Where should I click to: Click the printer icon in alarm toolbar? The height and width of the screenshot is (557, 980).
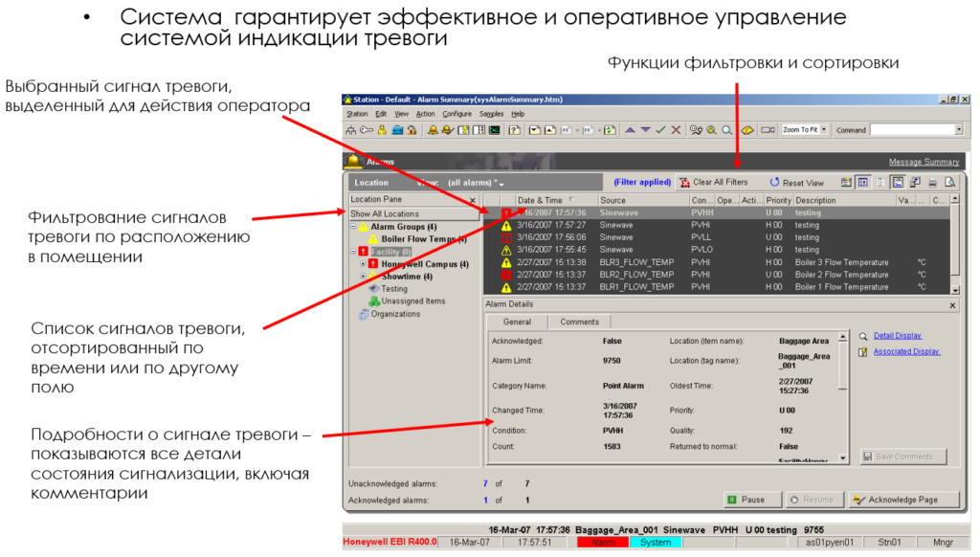pos(932,182)
